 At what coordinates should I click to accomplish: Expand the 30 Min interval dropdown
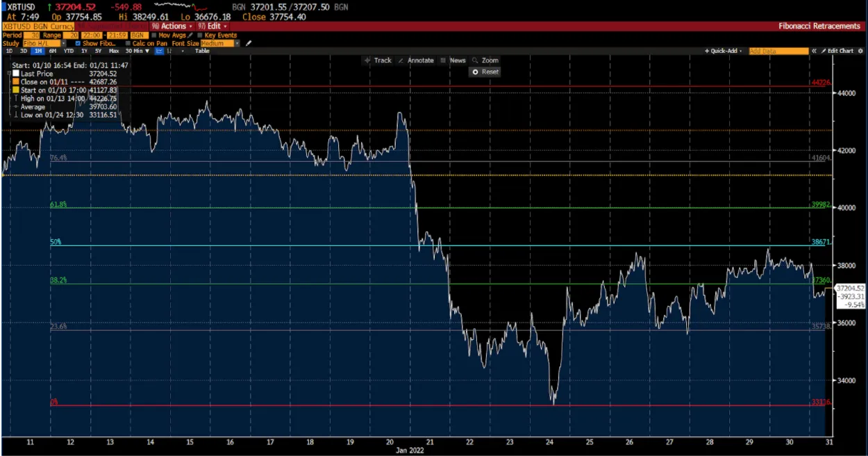click(135, 51)
